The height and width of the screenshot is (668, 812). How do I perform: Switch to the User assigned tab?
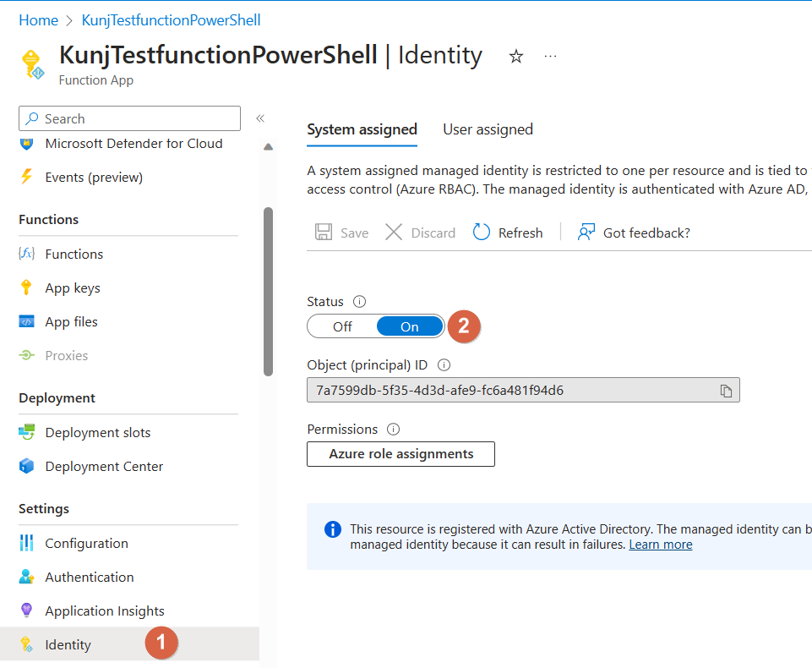pyautogui.click(x=488, y=129)
